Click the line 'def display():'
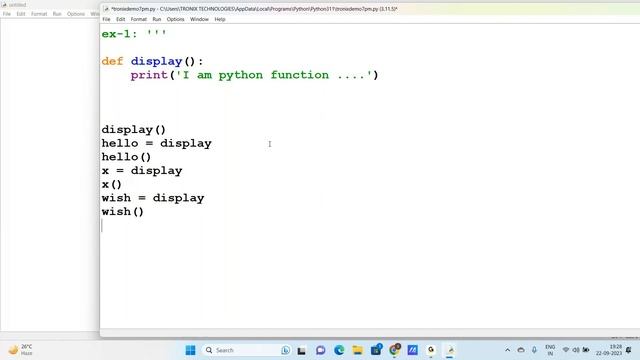This screenshot has height=360, width=640. tap(152, 62)
